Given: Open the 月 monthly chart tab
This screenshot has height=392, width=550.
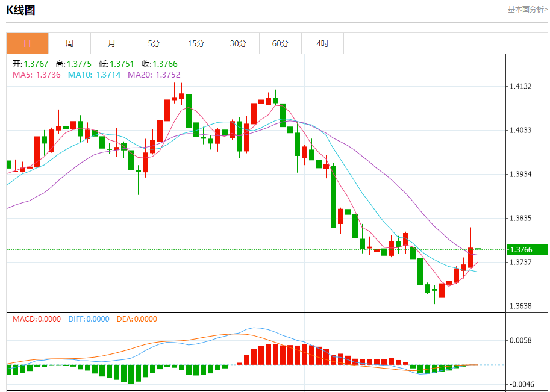Looking at the screenshot, I should (x=111, y=43).
